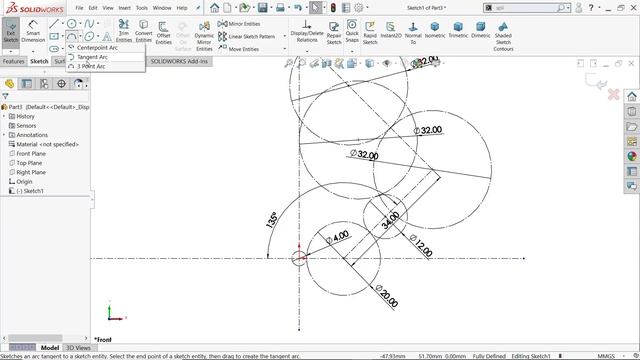
Task: Open Display/Delete Relations
Action: pyautogui.click(x=307, y=31)
